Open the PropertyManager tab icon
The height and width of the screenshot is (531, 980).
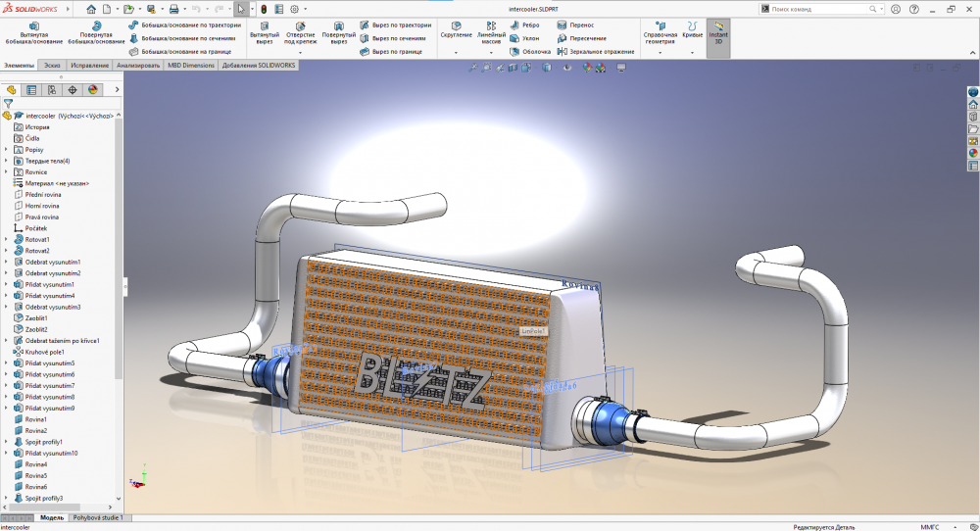tap(30, 89)
